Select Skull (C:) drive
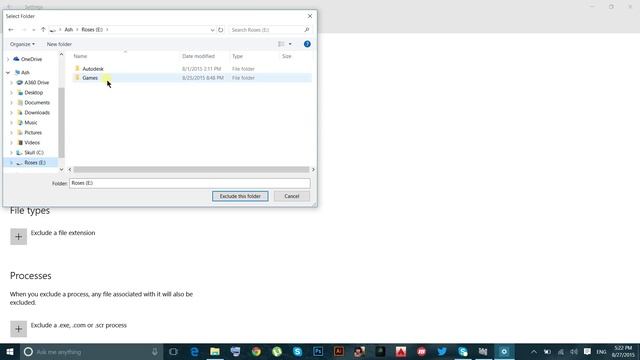Image resolution: width=640 pixels, height=360 pixels. 33,153
